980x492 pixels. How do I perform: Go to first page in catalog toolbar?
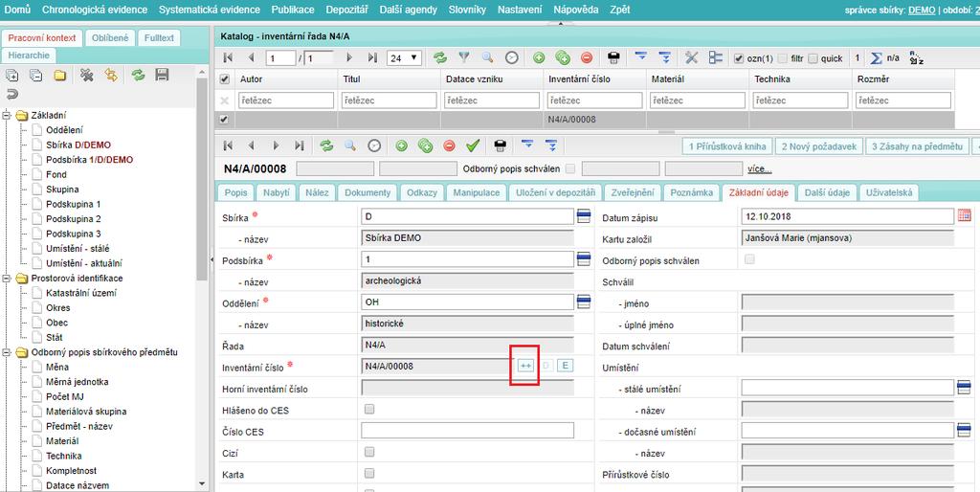[x=228, y=58]
